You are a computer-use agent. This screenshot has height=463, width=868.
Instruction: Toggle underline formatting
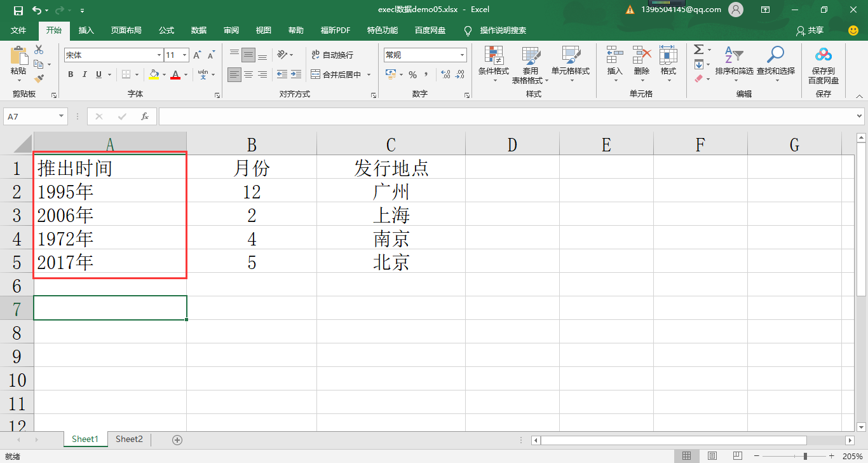(x=98, y=74)
